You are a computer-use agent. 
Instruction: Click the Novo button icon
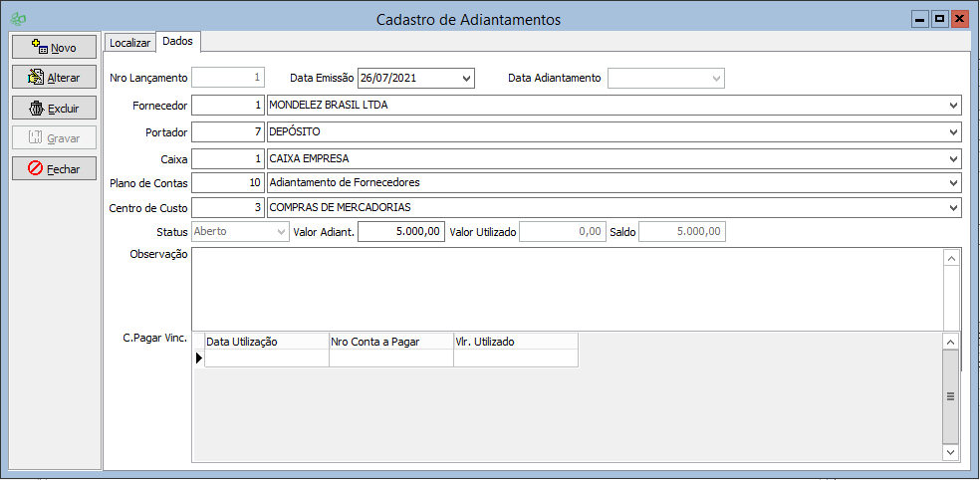[39, 47]
